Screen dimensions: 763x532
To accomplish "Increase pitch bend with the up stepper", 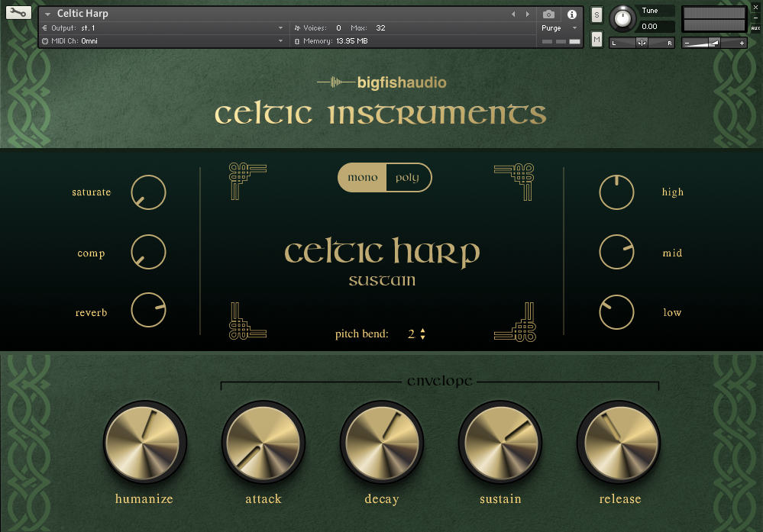I will 425,330.
